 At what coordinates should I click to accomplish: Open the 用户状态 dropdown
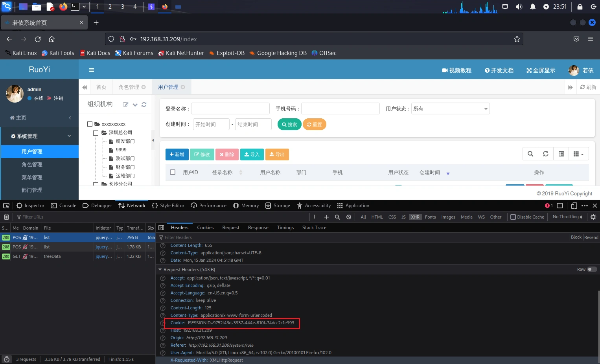click(450, 109)
